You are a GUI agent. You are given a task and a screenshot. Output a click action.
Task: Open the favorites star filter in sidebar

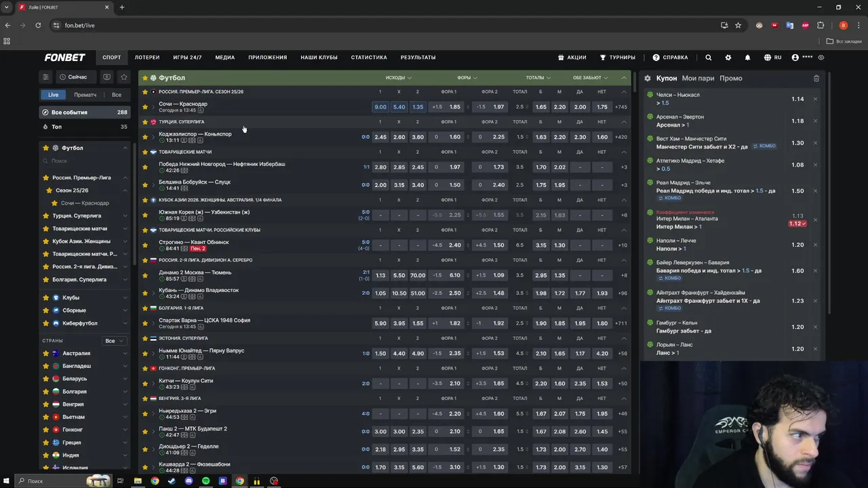tap(123, 77)
